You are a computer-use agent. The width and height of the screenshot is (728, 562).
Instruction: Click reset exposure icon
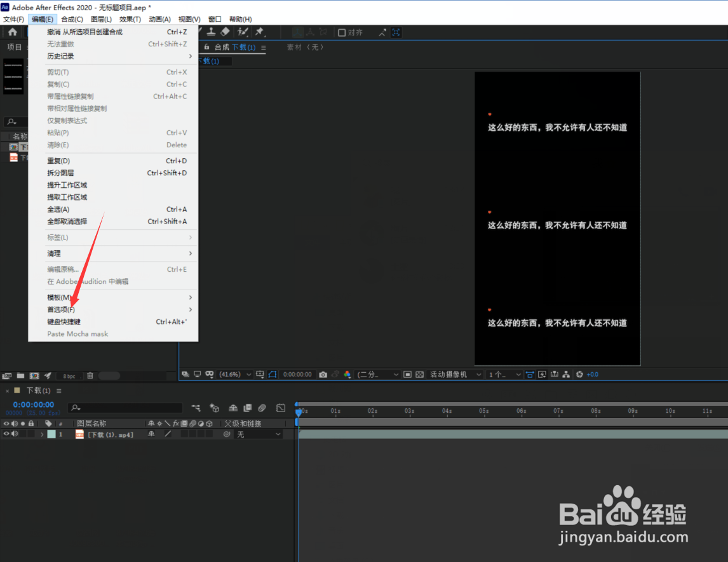pos(579,375)
